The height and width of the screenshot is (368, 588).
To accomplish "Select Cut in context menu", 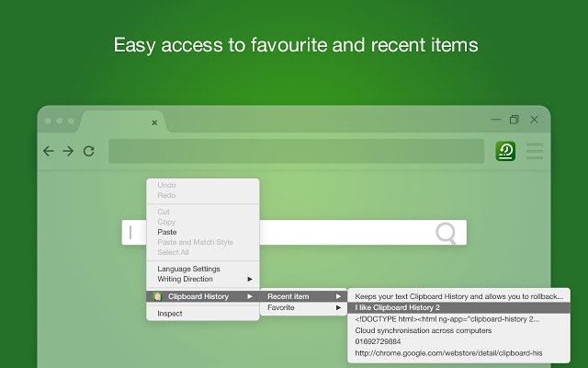I will [x=164, y=212].
